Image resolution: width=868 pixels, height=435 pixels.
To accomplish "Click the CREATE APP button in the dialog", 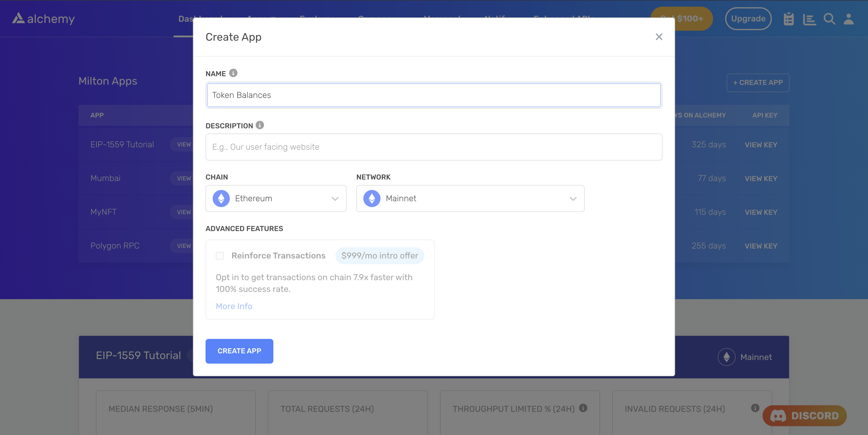I will coord(239,351).
